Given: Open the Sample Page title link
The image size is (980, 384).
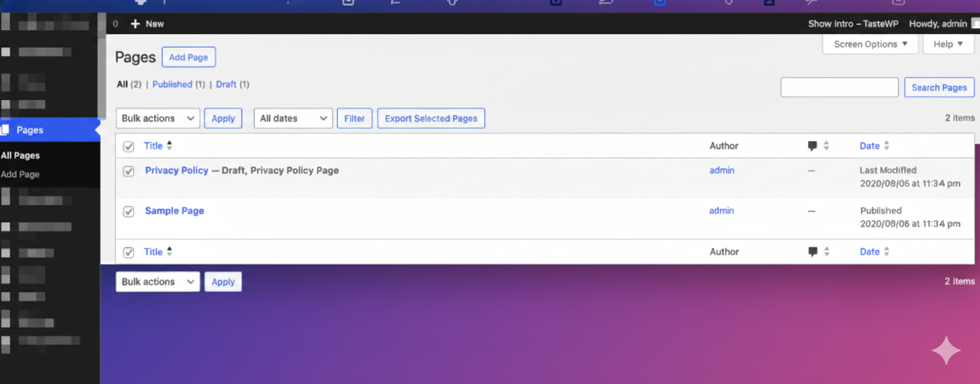Looking at the screenshot, I should (174, 211).
